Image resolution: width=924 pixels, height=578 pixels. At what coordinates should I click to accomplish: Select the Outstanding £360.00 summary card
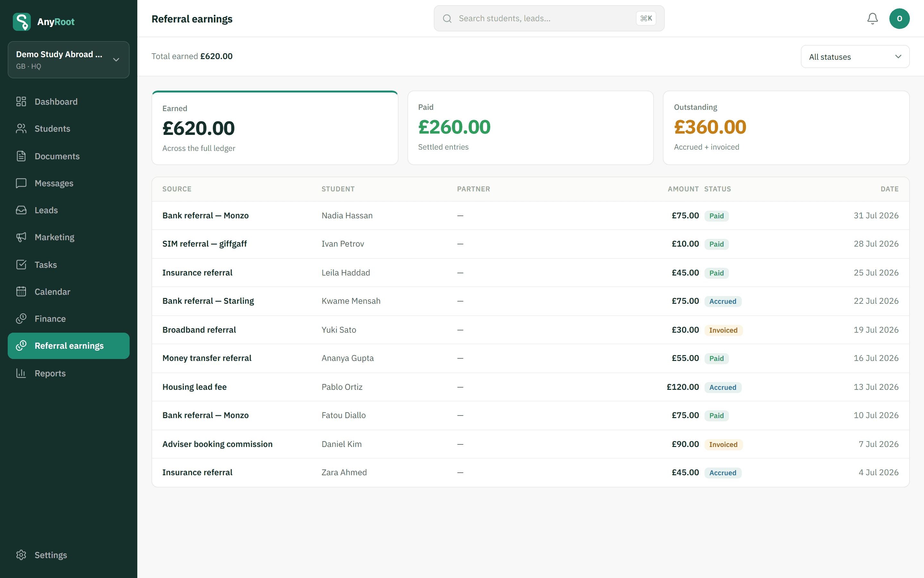coord(786,128)
